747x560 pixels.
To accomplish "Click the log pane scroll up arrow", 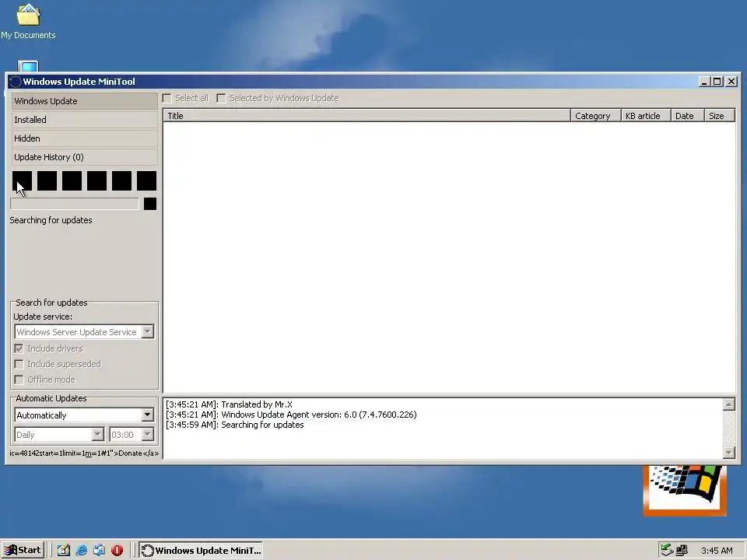I will tap(728, 404).
